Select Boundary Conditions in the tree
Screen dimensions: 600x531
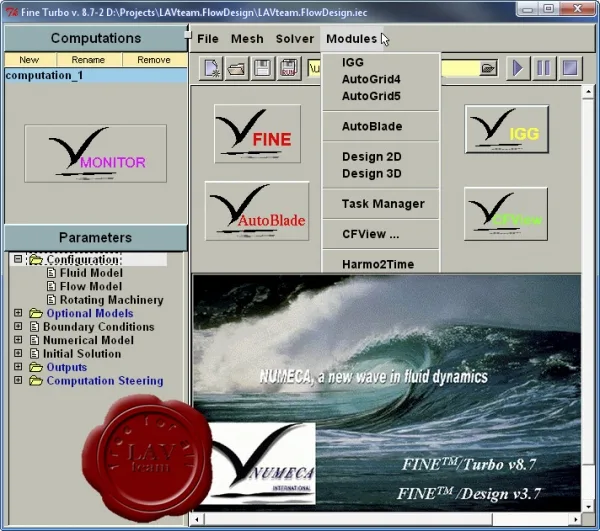tap(99, 327)
